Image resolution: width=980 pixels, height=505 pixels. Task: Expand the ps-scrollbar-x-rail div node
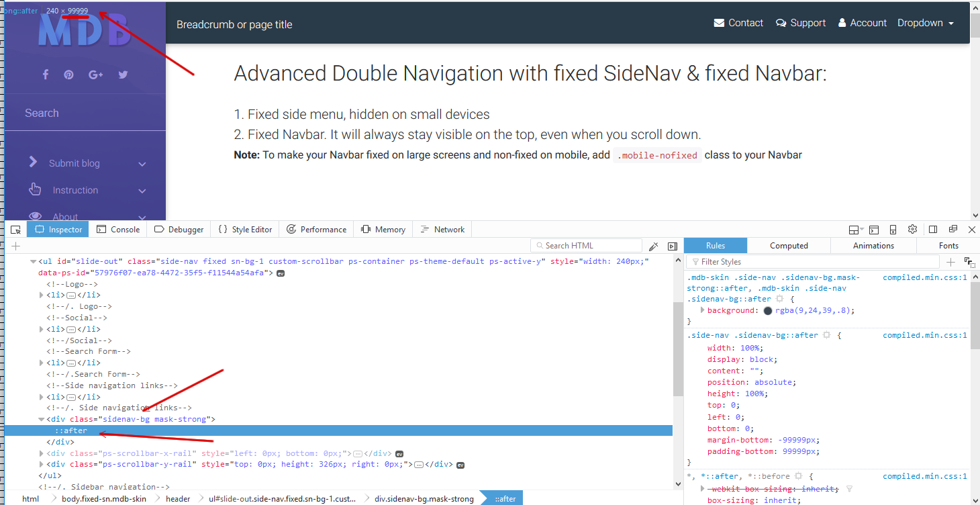tap(42, 453)
